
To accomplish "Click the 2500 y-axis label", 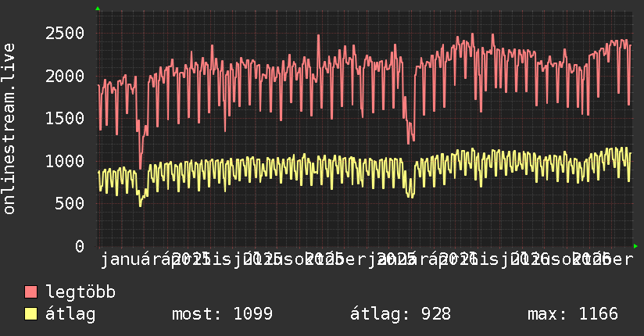I will 65,34.
